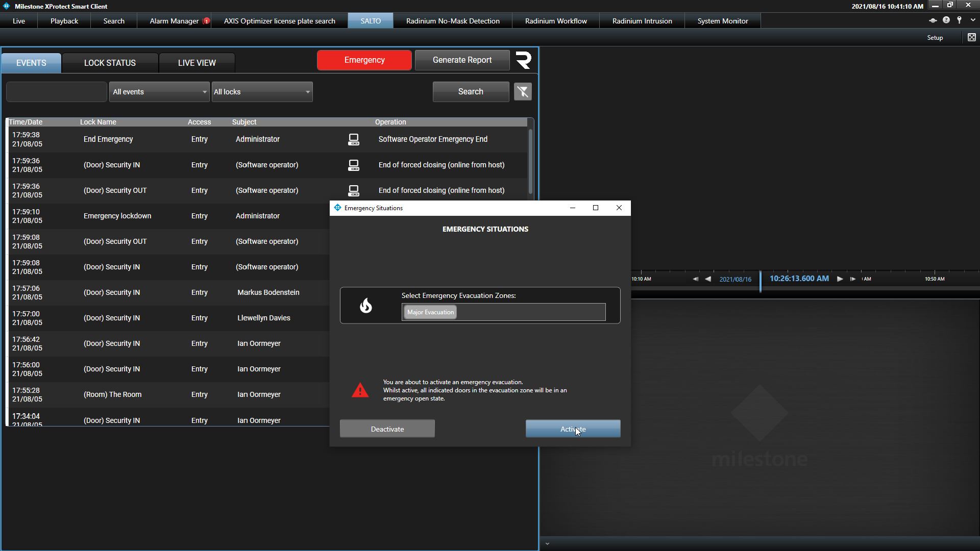
Task: Click the status icon left of Help
Action: pyautogui.click(x=933, y=20)
